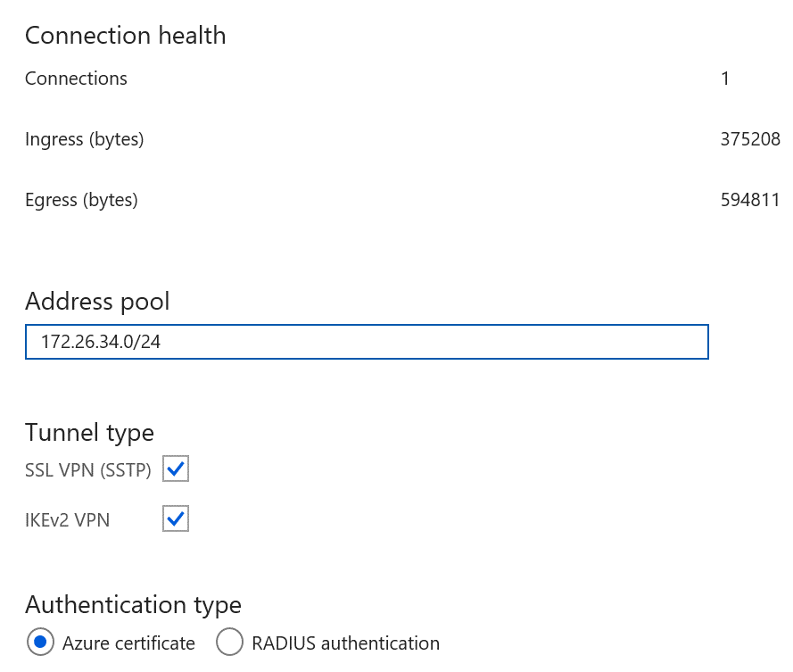
Task: Click the IKEv2 VPN label text
Action: pos(68,519)
